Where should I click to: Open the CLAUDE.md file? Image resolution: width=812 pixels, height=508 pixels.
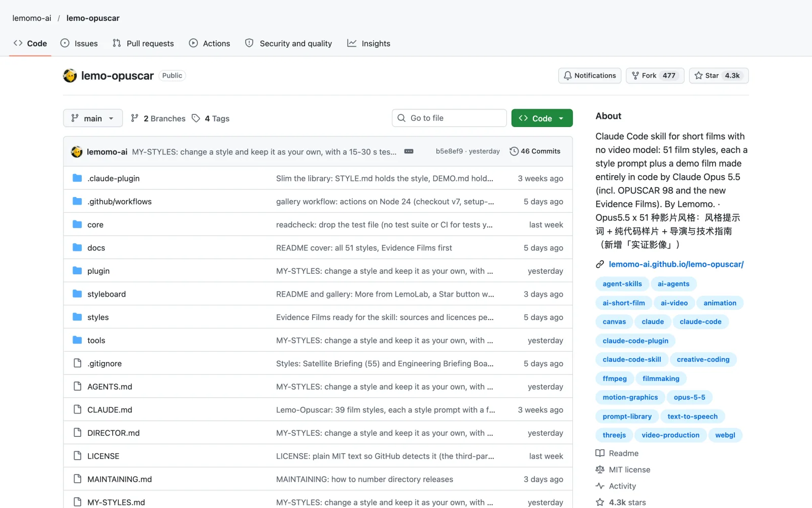[110, 410]
